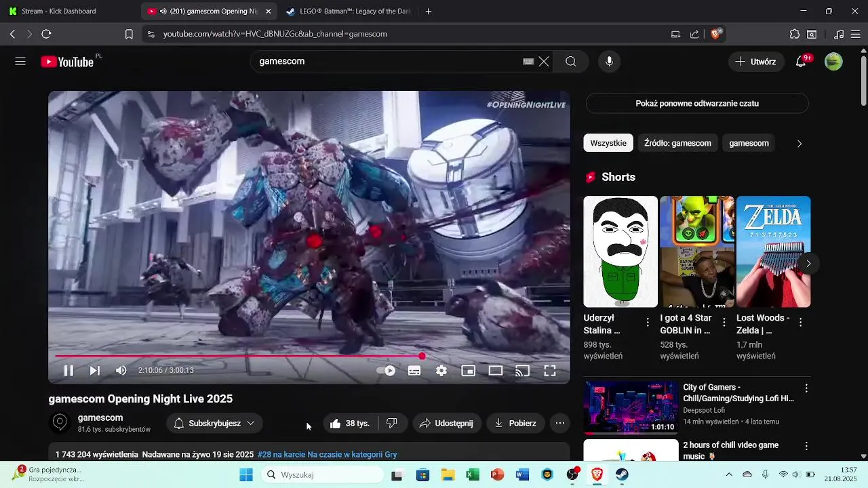868x488 pixels.
Task: Open the browser extensions puzzle icon
Action: 795,34
